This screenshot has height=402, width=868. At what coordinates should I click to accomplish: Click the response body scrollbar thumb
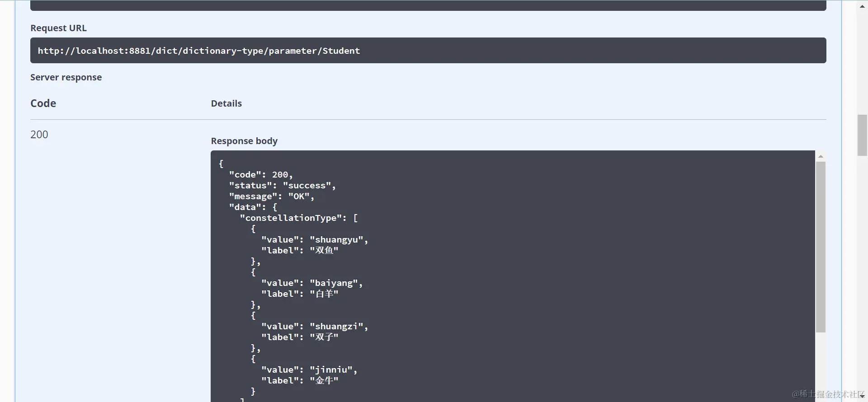(x=821, y=247)
